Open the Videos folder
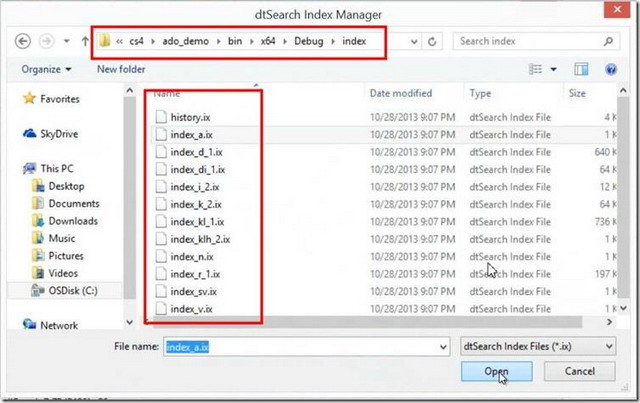The image size is (640, 403). [55, 273]
